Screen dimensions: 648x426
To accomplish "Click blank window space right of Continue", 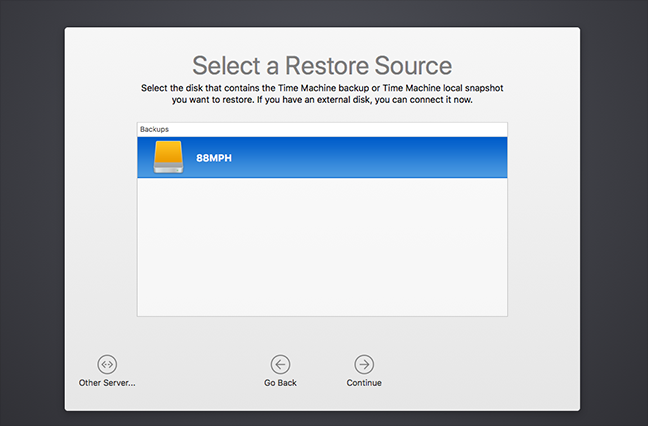I will coord(480,368).
